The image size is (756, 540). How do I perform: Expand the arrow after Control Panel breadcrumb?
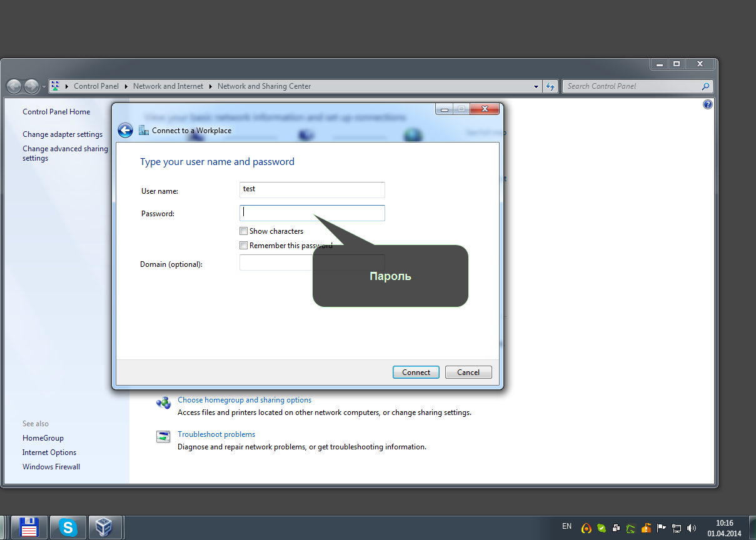tap(126, 86)
